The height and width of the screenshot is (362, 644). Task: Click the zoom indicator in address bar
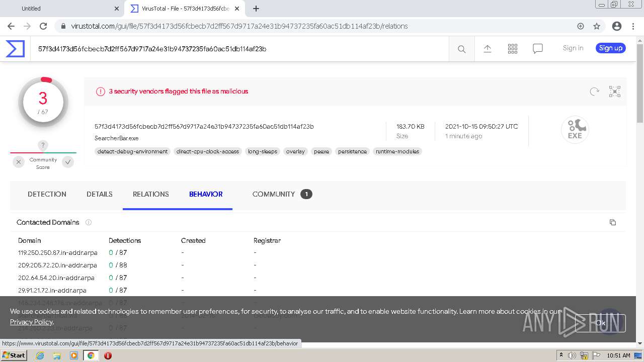(581, 26)
